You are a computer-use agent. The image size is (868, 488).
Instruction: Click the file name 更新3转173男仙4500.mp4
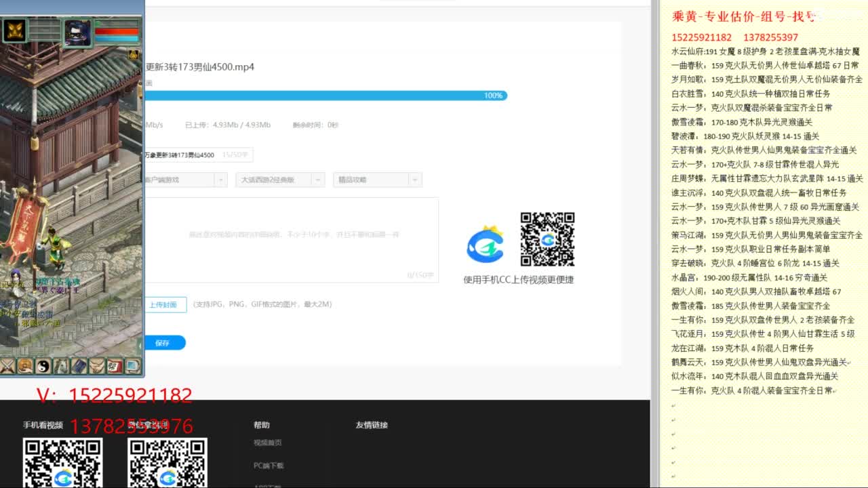[200, 67]
